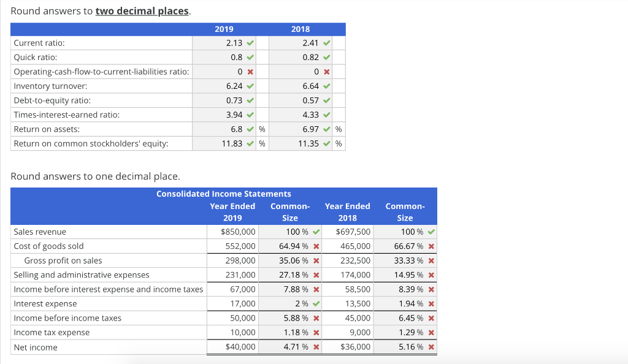Edit 2018 Operating-cash-flow ratio field showing 0
Viewport: 628px width, 364px height.
coord(301,72)
